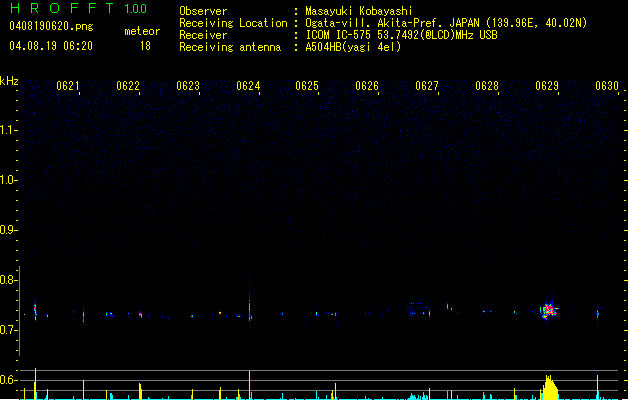This screenshot has width=629, height=400.
Task: Click the Receiving antenna field label
Action: (x=230, y=47)
